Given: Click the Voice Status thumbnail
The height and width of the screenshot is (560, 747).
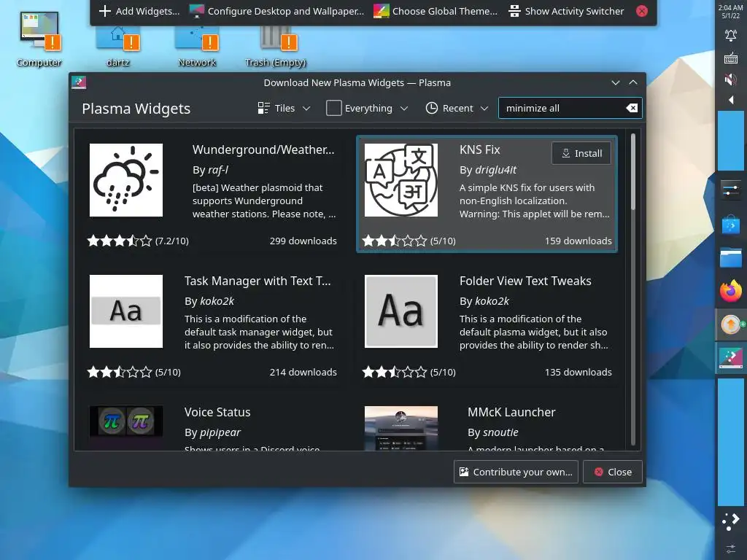Looking at the screenshot, I should [x=126, y=421].
